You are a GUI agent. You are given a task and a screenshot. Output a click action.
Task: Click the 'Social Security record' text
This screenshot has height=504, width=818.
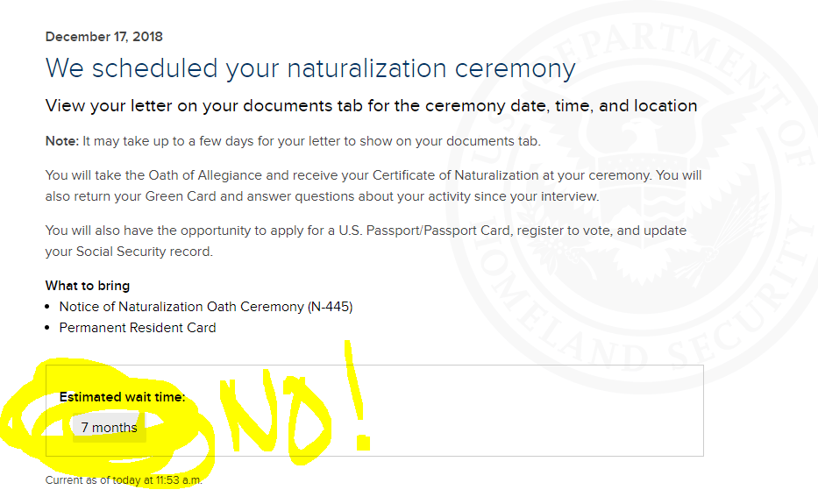[144, 252]
